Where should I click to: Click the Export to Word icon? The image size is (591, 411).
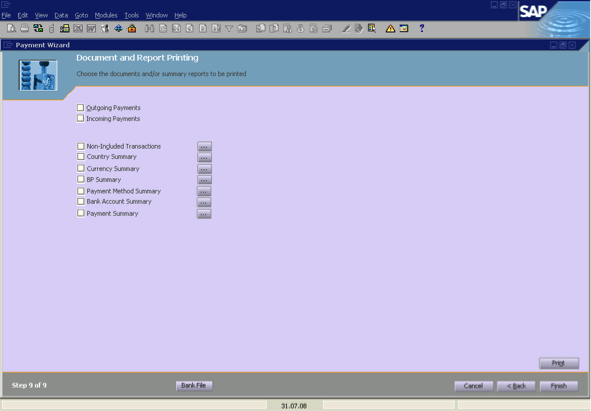tap(92, 28)
